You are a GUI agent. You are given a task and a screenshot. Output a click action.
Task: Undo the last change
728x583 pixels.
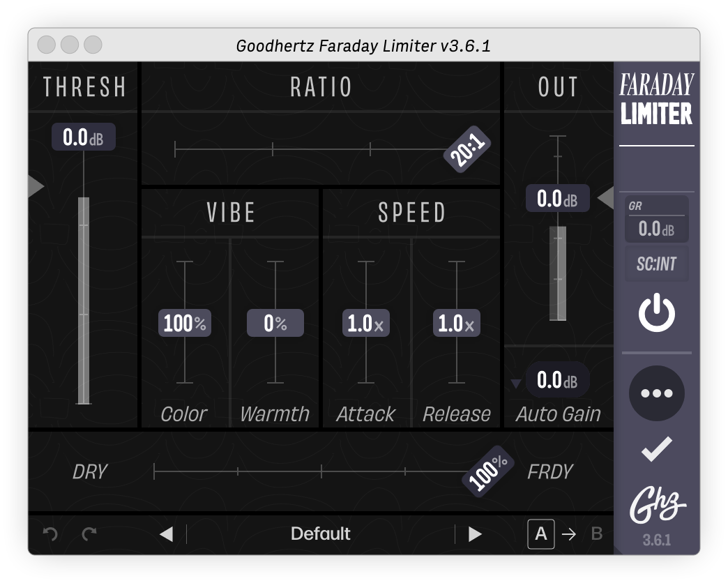tap(50, 533)
